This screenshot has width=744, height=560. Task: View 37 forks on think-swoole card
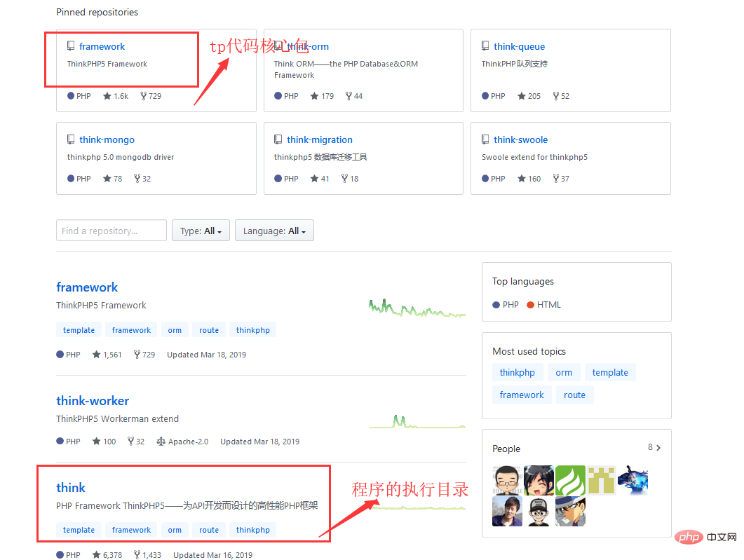(x=561, y=179)
